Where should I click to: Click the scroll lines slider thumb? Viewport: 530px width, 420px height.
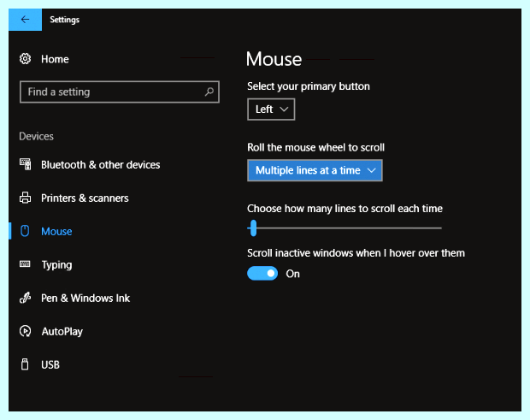click(254, 228)
